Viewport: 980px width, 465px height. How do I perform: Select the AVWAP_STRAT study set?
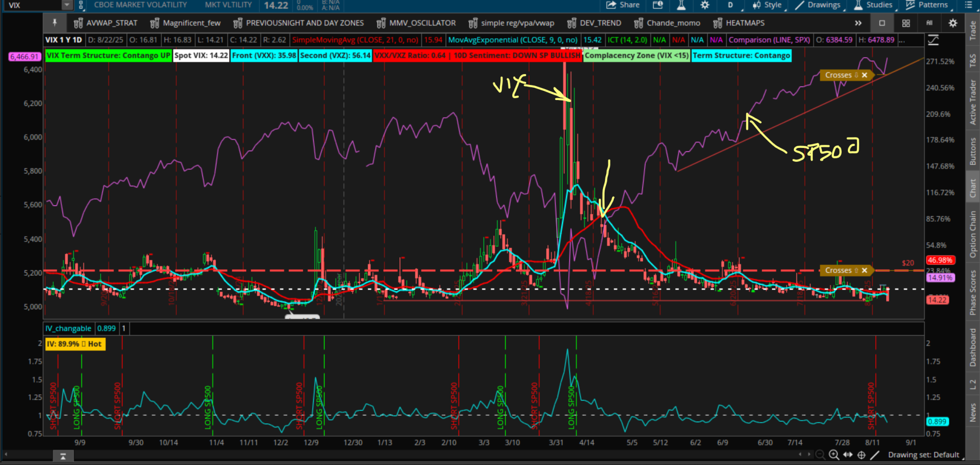[106, 23]
